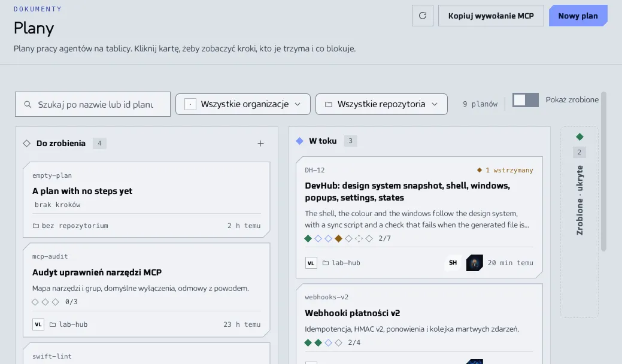Viewport: 622px width, 364px height.
Task: Click the SH agent badge on DevHub card
Action: (453, 262)
